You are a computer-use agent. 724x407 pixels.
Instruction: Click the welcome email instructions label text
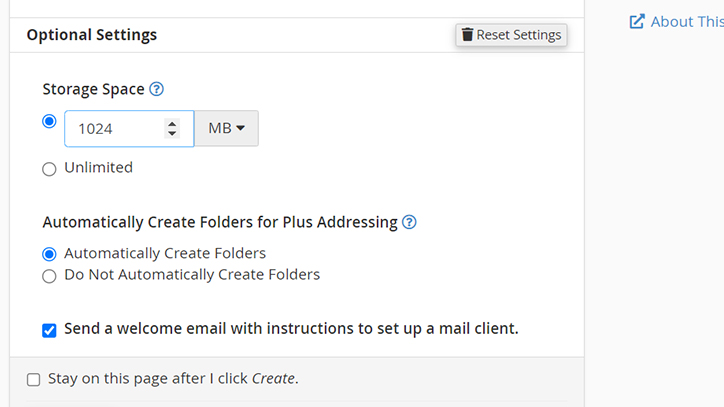pyautogui.click(x=291, y=328)
